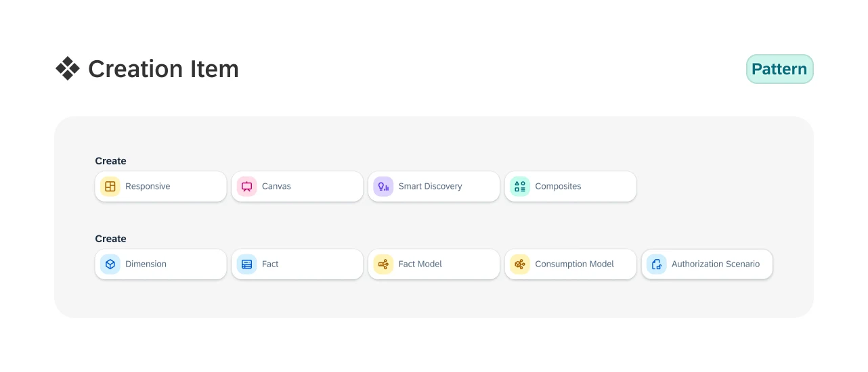Create a Responsive item

click(x=160, y=187)
